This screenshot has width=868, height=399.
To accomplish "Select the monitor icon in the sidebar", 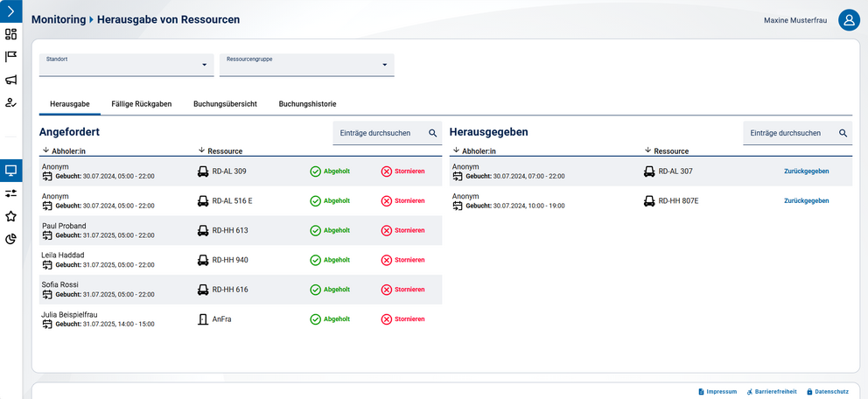I will click(x=10, y=170).
